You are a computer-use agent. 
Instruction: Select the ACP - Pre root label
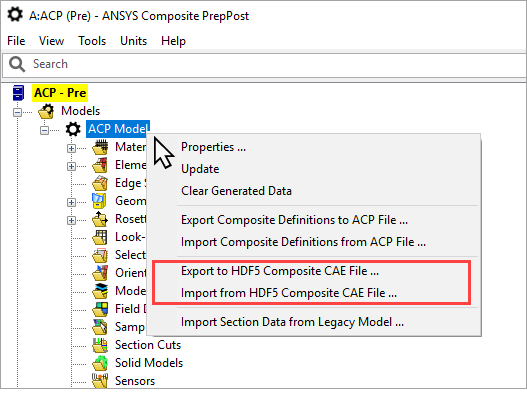60,93
